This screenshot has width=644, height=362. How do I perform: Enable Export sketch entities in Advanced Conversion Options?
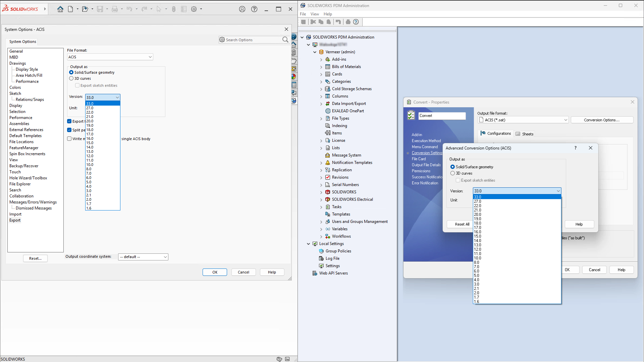pyautogui.click(x=458, y=180)
